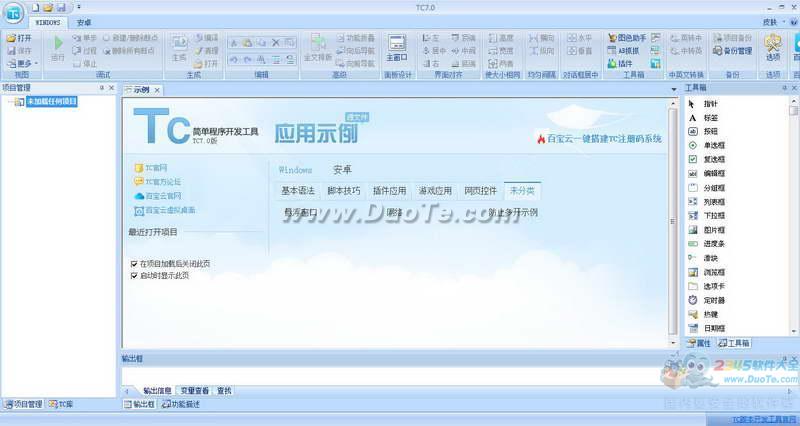Select the 单选框 radio button control
The image size is (800, 426).
(713, 145)
